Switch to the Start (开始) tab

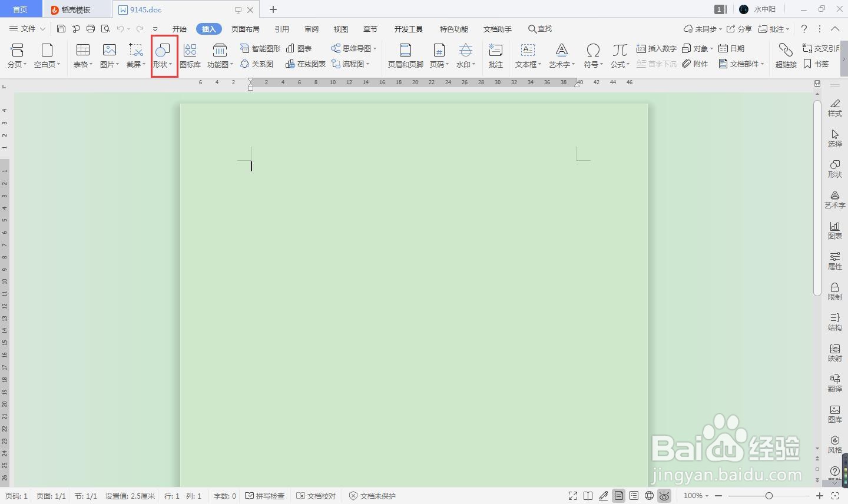(180, 29)
